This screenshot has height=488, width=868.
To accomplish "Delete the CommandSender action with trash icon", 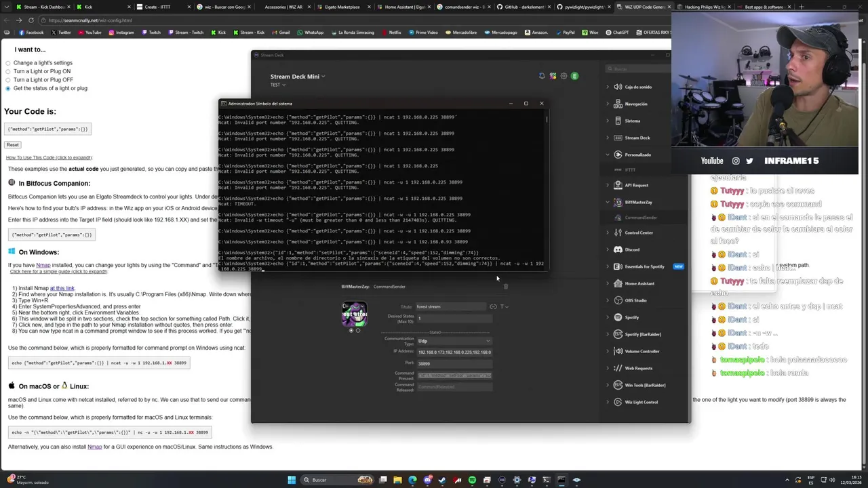I will pyautogui.click(x=505, y=286).
